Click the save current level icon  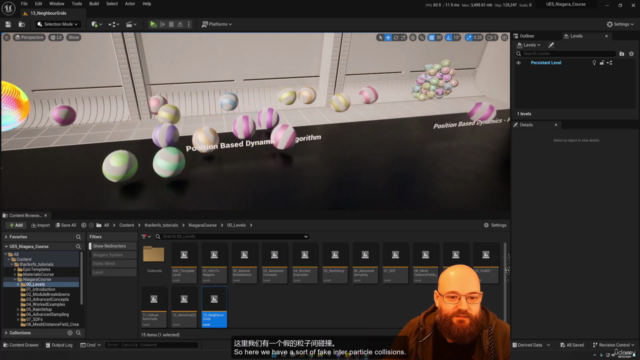[x=8, y=24]
